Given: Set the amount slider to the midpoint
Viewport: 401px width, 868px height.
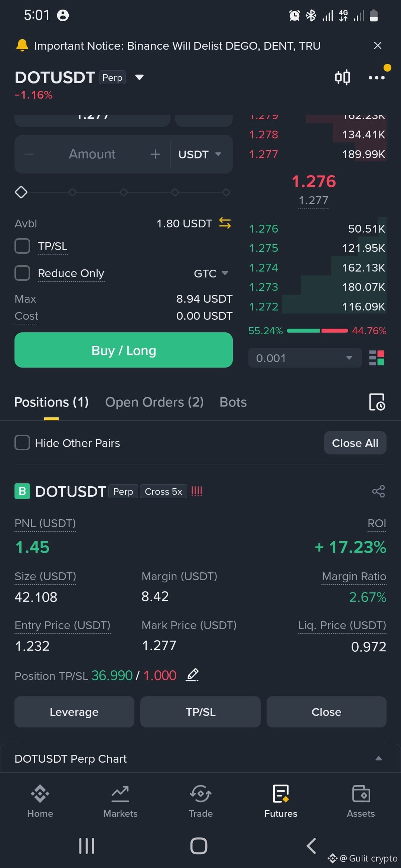Looking at the screenshot, I should 124,192.
